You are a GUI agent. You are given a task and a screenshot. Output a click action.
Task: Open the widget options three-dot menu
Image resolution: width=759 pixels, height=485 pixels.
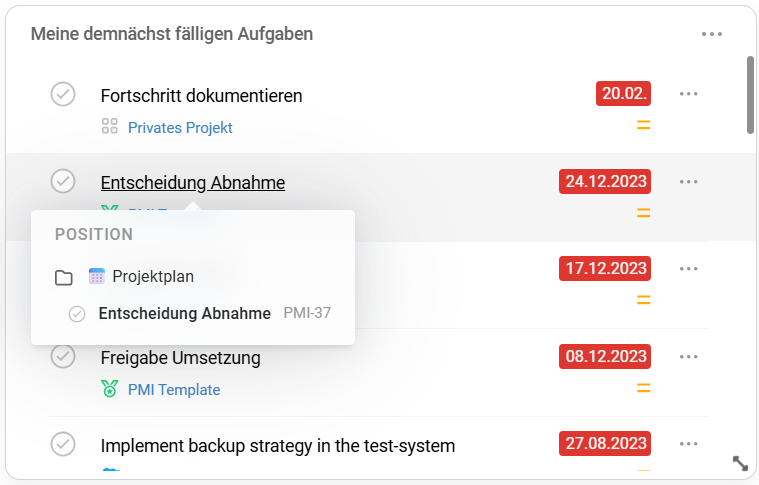point(711,34)
